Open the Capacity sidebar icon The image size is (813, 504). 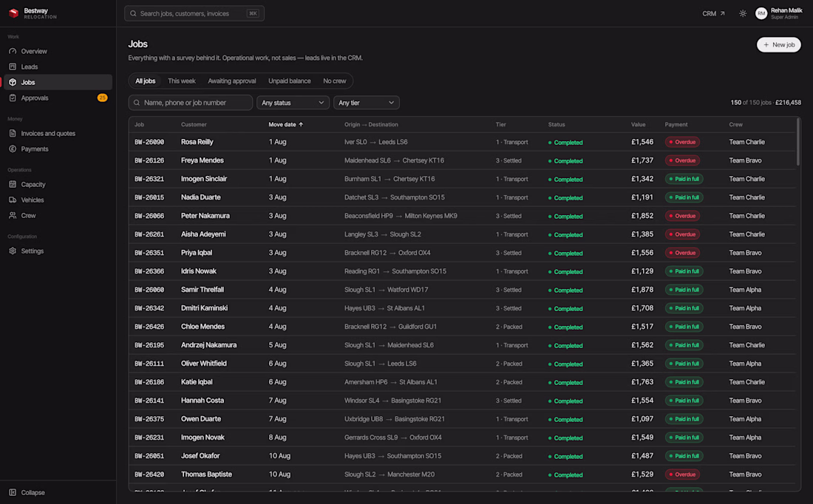13,185
